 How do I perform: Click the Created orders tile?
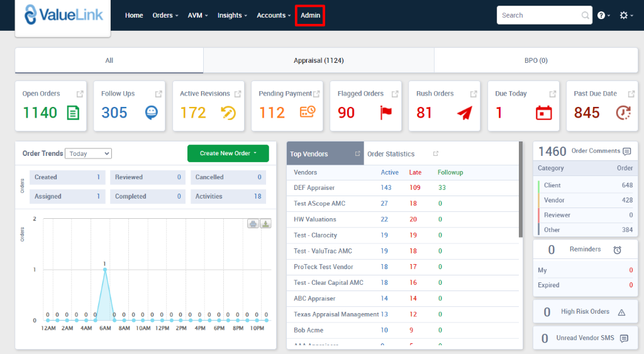[x=67, y=177]
